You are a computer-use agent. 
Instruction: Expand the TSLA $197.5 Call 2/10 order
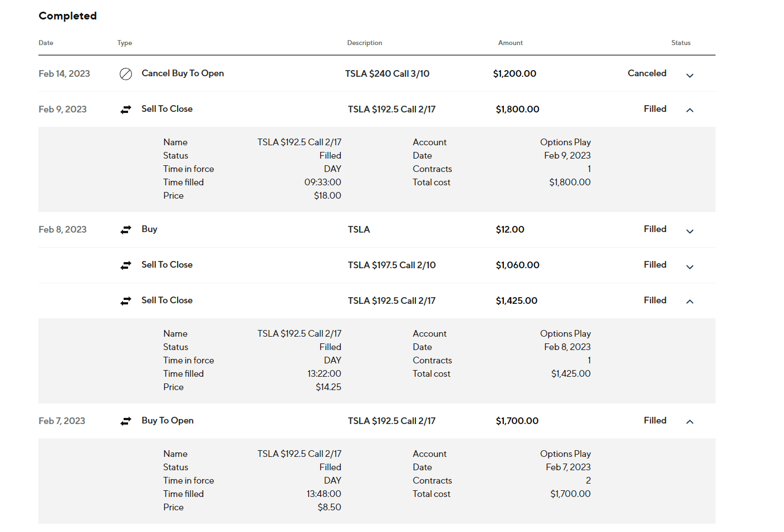click(689, 267)
